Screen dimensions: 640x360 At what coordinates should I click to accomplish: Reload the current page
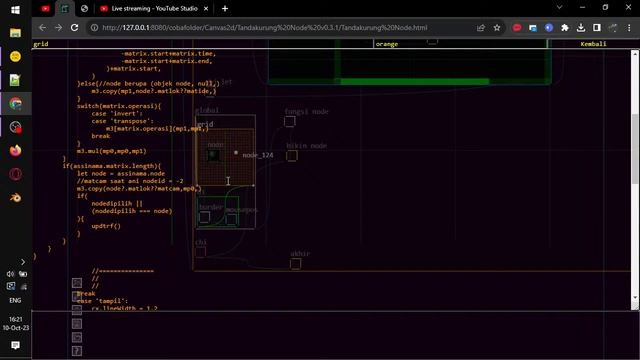coord(74,28)
